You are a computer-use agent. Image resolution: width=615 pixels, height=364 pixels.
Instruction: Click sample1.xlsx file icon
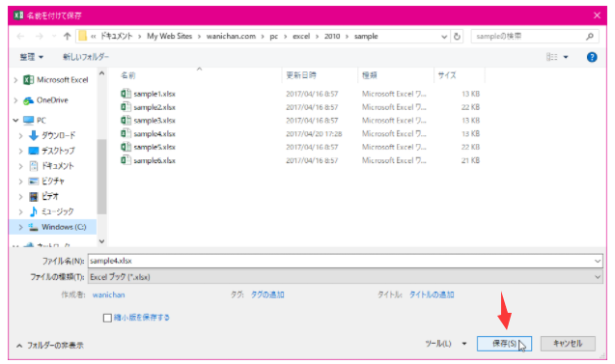(x=126, y=94)
